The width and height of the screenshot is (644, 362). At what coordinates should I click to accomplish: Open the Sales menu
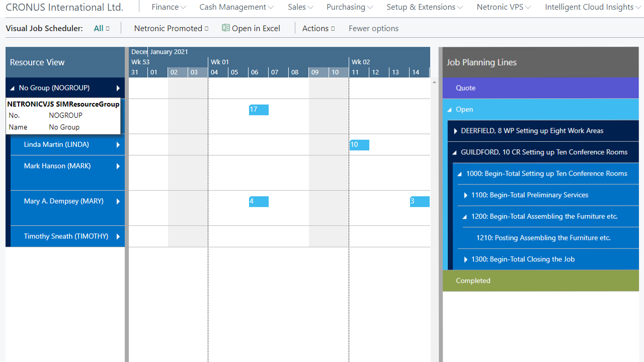click(300, 7)
